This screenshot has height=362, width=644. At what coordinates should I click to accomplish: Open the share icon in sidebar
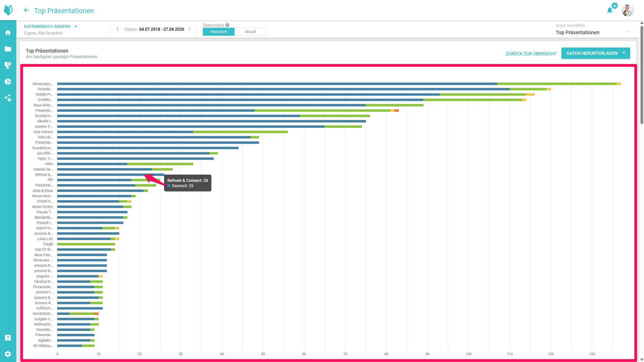[x=8, y=98]
